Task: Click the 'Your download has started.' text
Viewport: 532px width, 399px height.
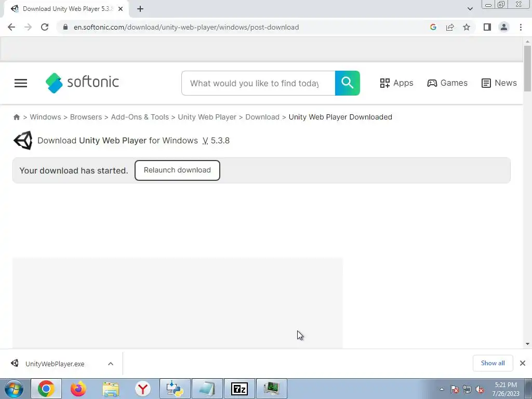Action: click(74, 170)
